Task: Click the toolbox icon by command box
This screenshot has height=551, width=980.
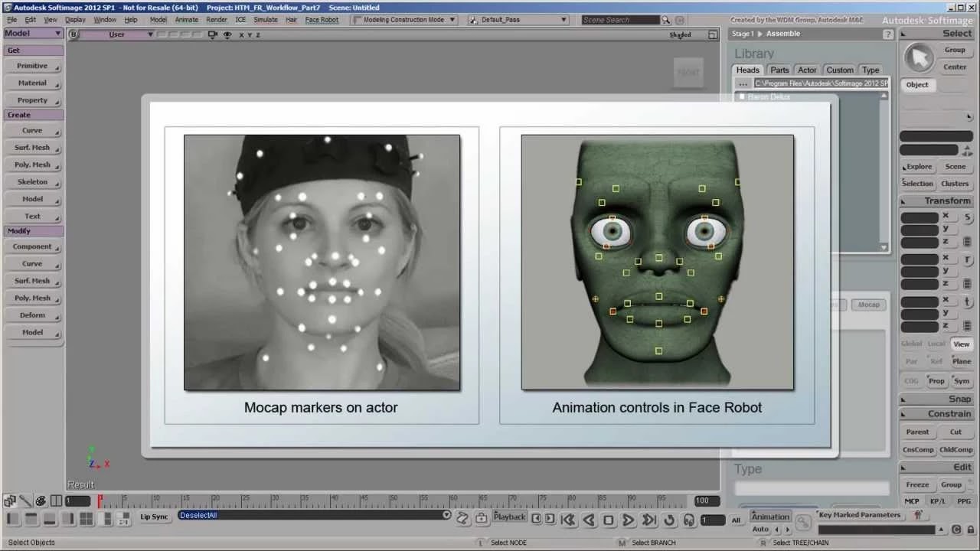Action: tap(481, 518)
